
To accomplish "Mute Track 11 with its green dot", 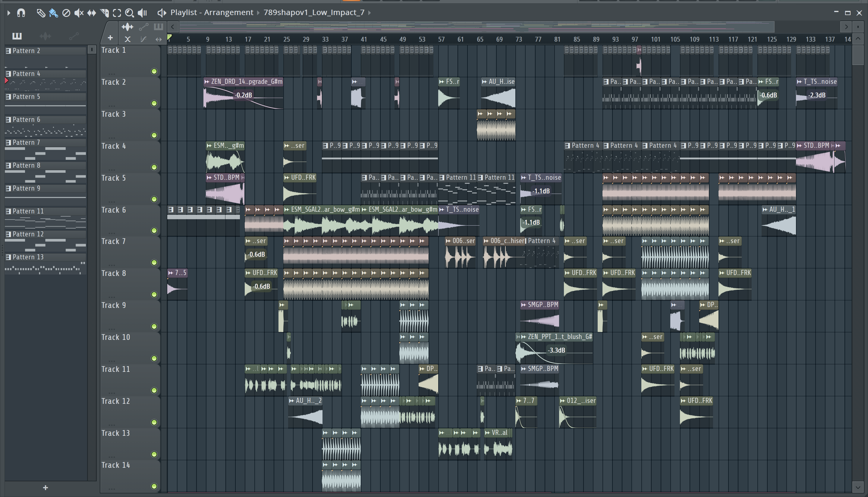I will [154, 390].
